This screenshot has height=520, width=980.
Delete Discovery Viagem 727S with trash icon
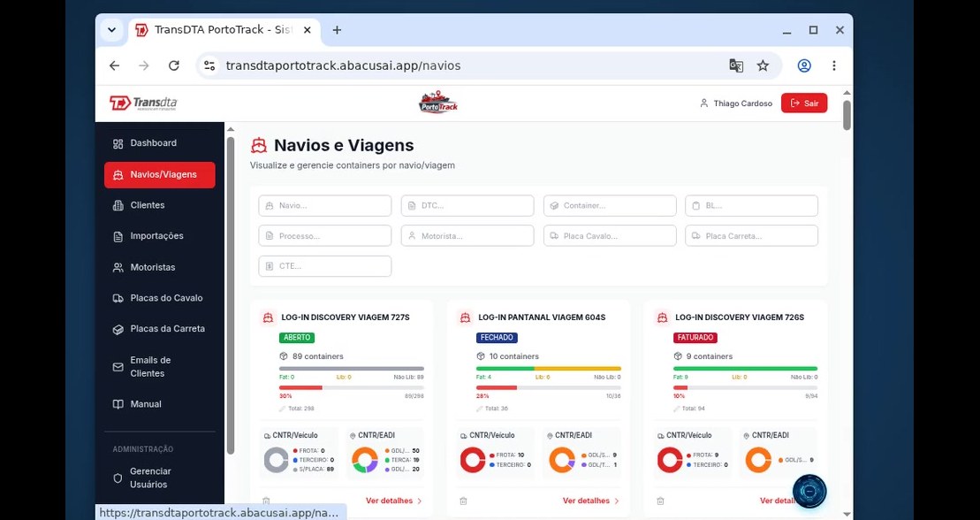tap(266, 501)
